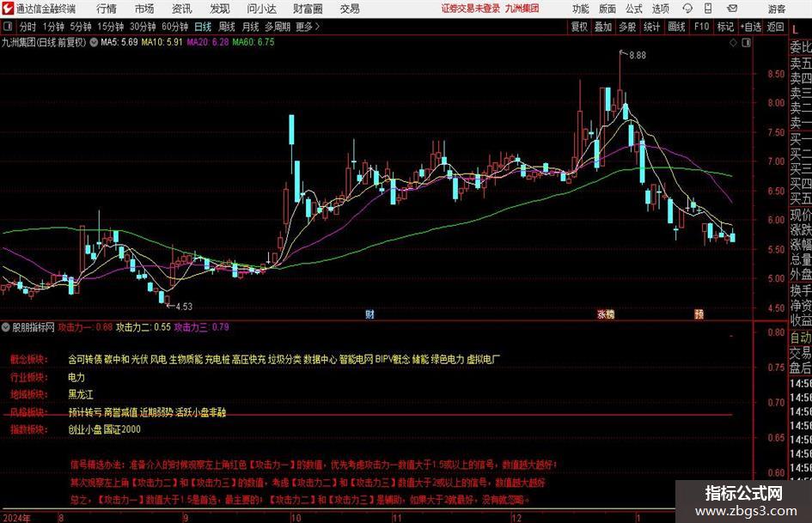Open the envelope messages icon
Screen dimensions: 812x523
732,9
